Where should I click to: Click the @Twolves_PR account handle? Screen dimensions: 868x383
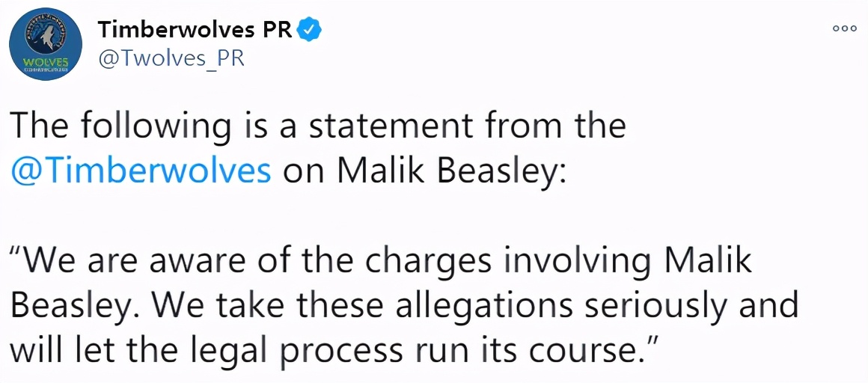coord(171,58)
